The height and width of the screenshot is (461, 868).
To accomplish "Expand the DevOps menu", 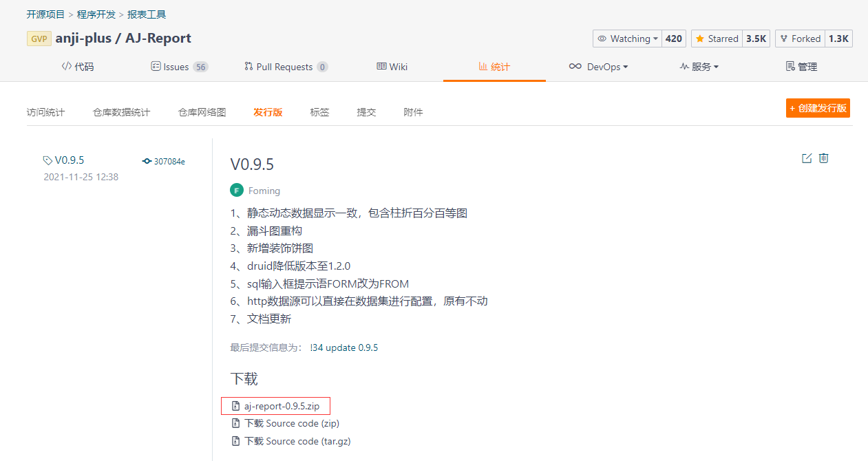I will (597, 67).
